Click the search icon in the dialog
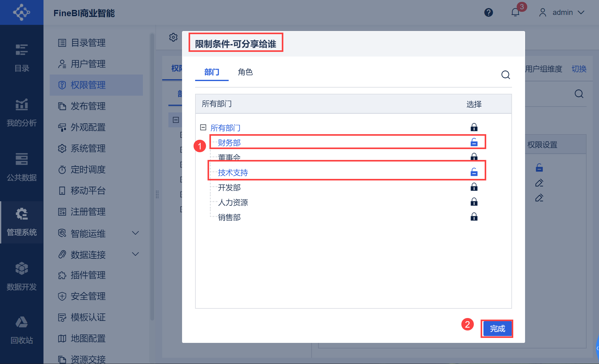This screenshot has width=599, height=364. point(505,75)
